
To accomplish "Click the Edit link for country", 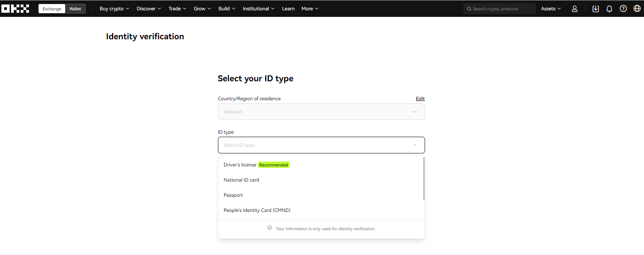I will [420, 99].
